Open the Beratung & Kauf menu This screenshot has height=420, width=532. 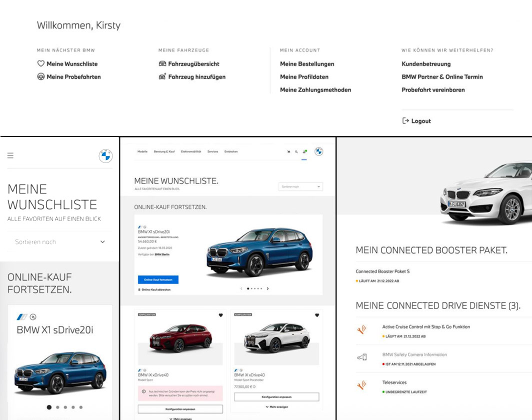pyautogui.click(x=164, y=151)
